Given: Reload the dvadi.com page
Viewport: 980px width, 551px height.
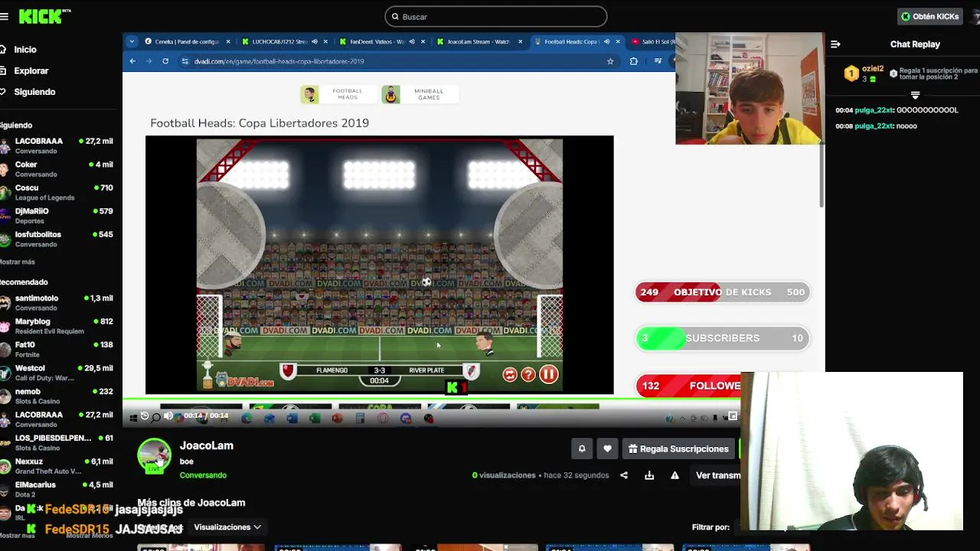Looking at the screenshot, I should [x=165, y=61].
